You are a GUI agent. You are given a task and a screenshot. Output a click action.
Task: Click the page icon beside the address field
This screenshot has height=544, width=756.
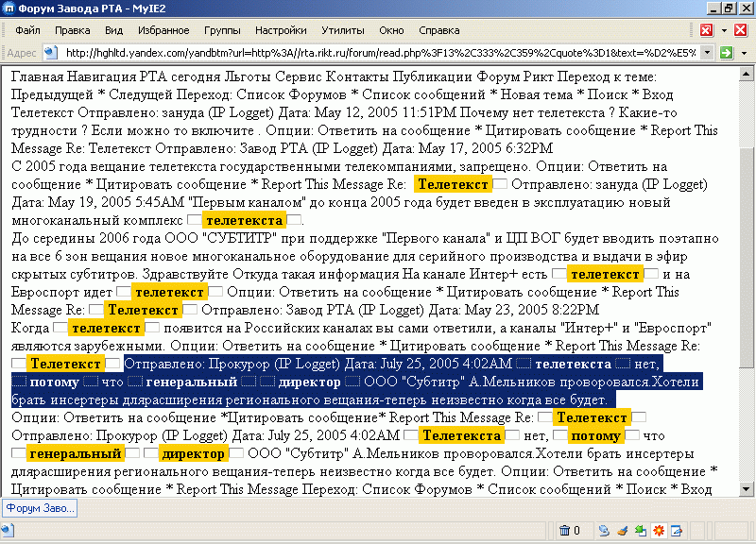click(51, 53)
